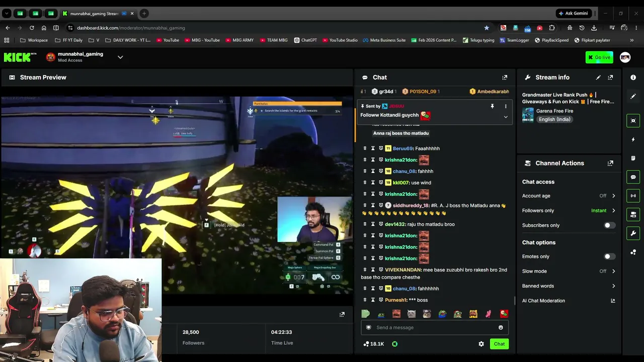The height and width of the screenshot is (362, 644).
Task: Toggle the wrench Stream info sidebar icon
Action: click(633, 233)
